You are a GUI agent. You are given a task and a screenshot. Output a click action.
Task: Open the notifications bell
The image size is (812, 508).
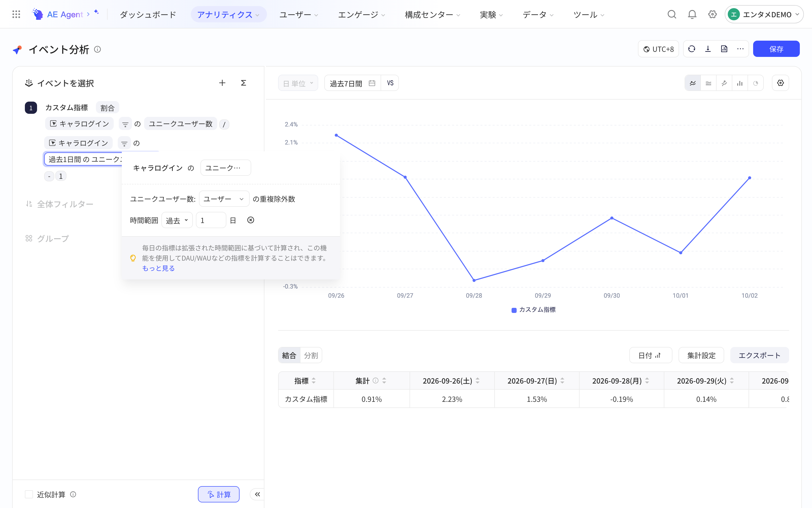692,14
